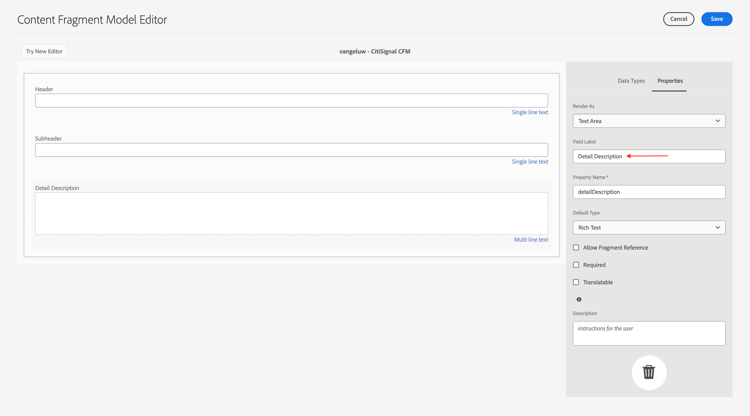750x416 pixels.
Task: Click the info icon below Translatable
Action: [x=579, y=299]
